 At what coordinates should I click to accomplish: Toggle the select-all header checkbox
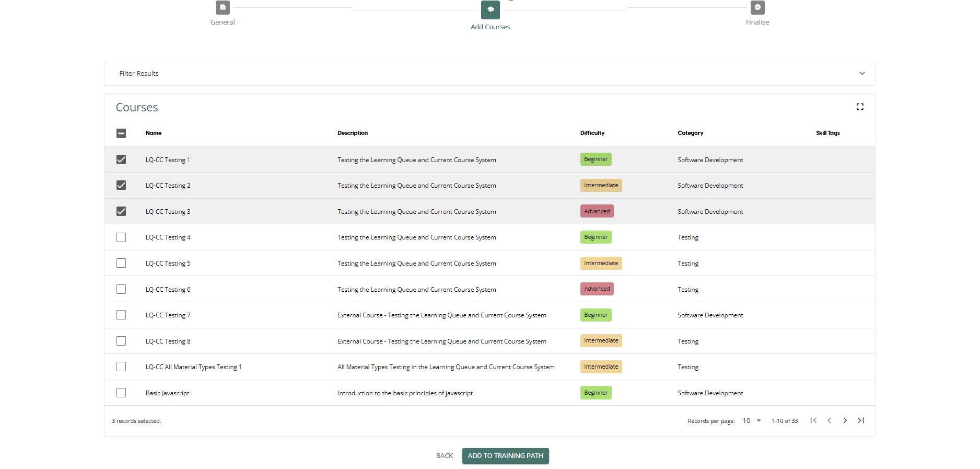point(121,133)
